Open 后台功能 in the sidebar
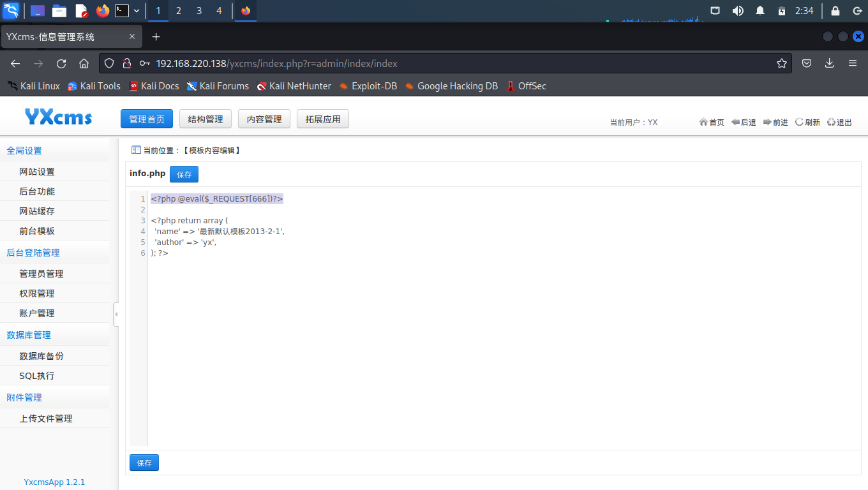The height and width of the screenshot is (490, 868). [54, 191]
